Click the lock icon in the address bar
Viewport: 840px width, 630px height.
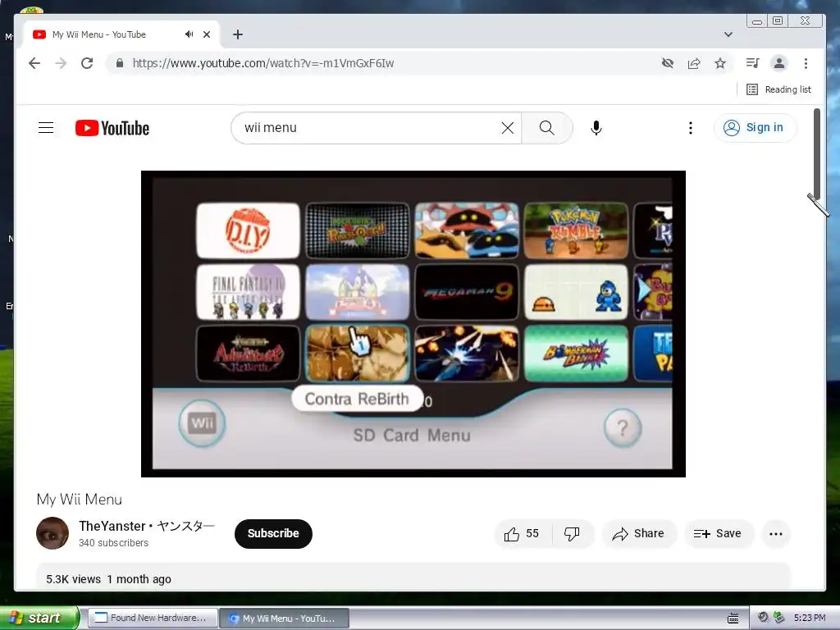pyautogui.click(x=120, y=63)
